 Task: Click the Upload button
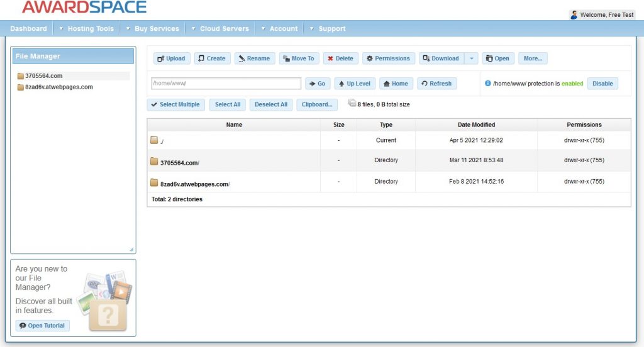click(172, 58)
